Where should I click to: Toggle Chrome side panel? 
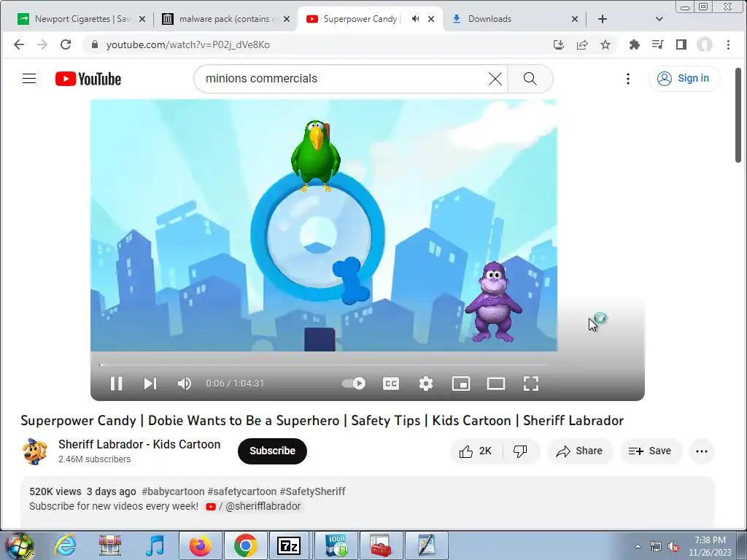coord(681,44)
